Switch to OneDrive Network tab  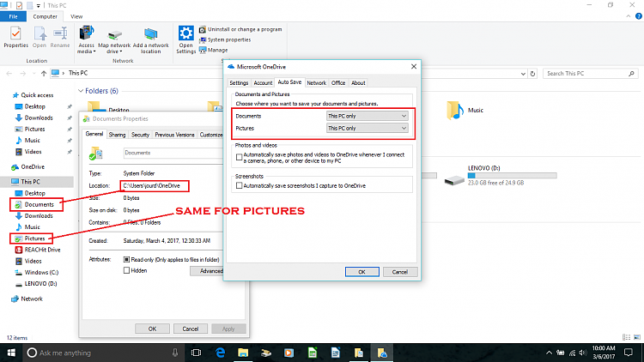(x=316, y=83)
